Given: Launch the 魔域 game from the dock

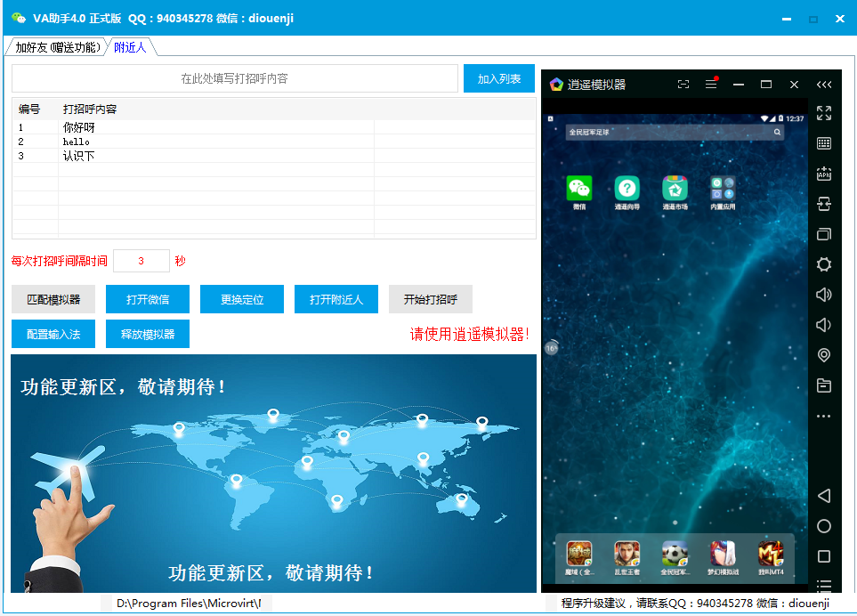Looking at the screenshot, I should 578,553.
